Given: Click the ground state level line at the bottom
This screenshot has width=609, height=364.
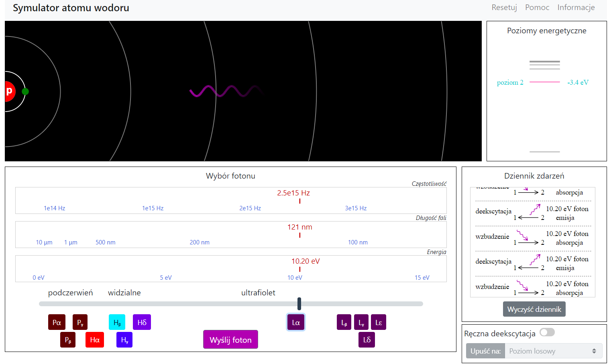Looking at the screenshot, I should 545,152.
